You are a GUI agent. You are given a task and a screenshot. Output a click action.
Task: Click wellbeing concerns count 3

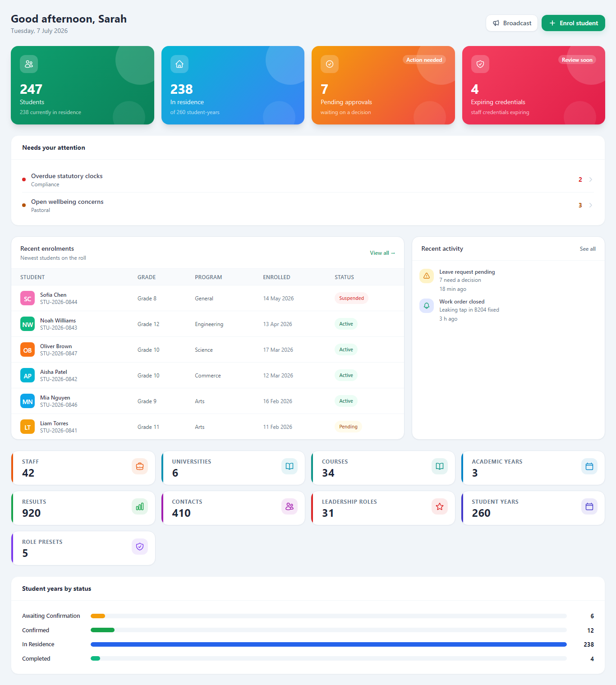[580, 205]
